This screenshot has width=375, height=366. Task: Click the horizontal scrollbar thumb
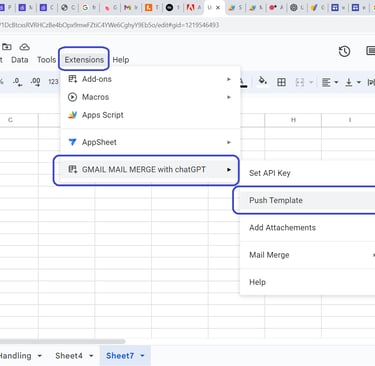click(x=63, y=341)
